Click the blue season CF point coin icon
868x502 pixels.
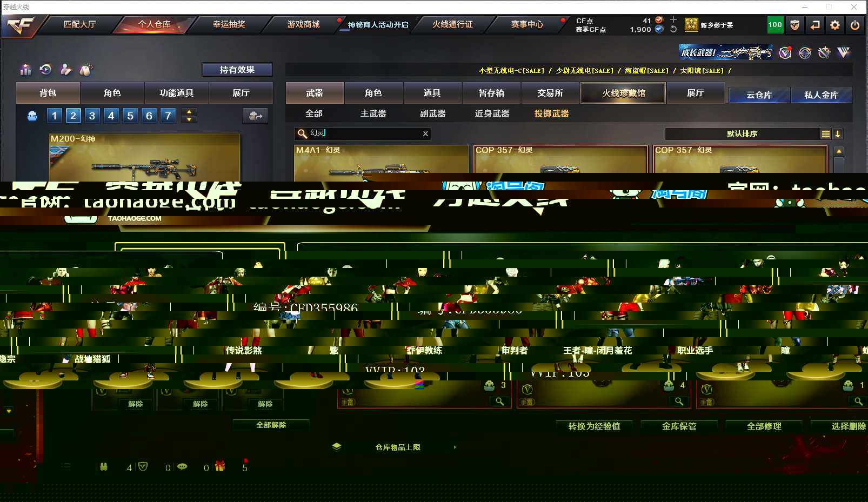point(659,29)
